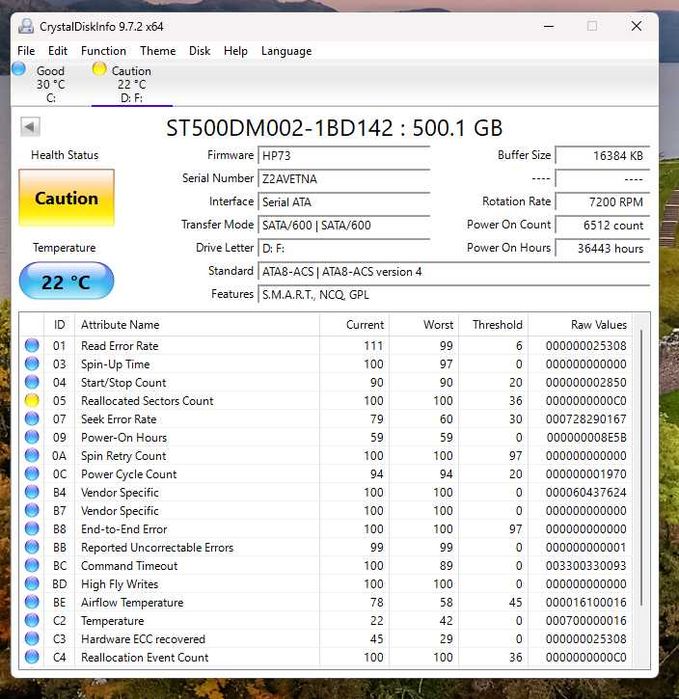Click the status circle for C2 Temperature
The height and width of the screenshot is (699, 679).
32,620
